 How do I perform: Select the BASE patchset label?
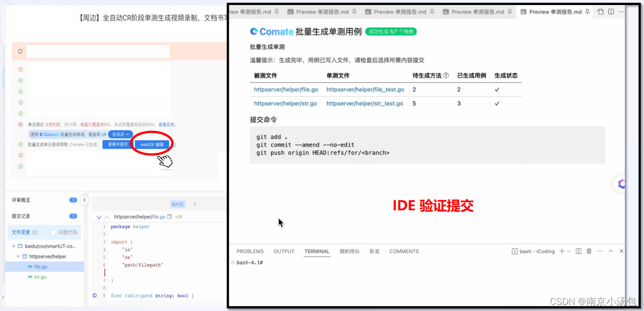click(178, 204)
